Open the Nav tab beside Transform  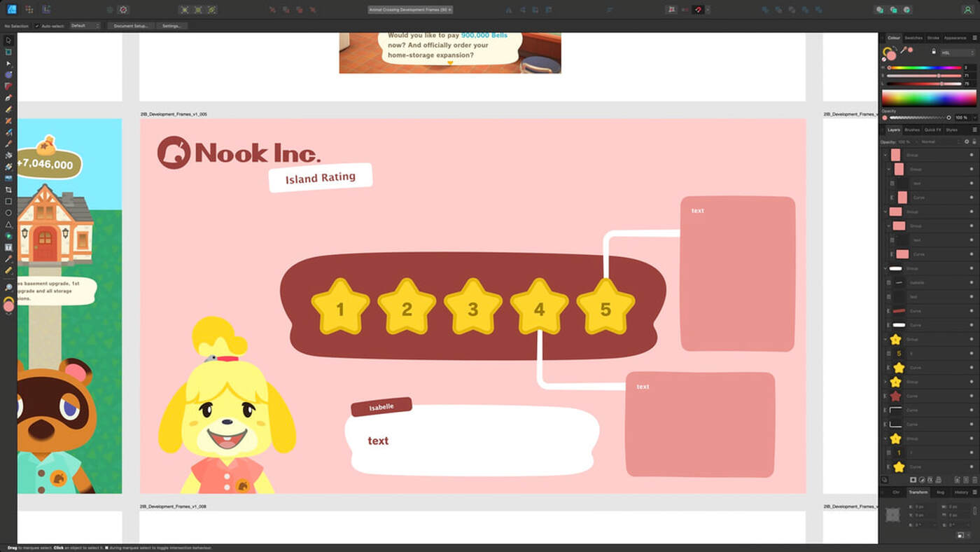click(x=940, y=492)
